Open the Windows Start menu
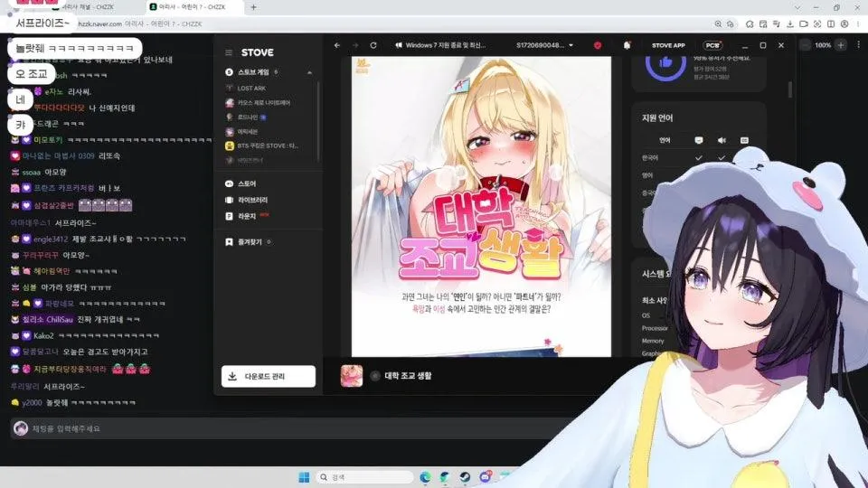 304,477
